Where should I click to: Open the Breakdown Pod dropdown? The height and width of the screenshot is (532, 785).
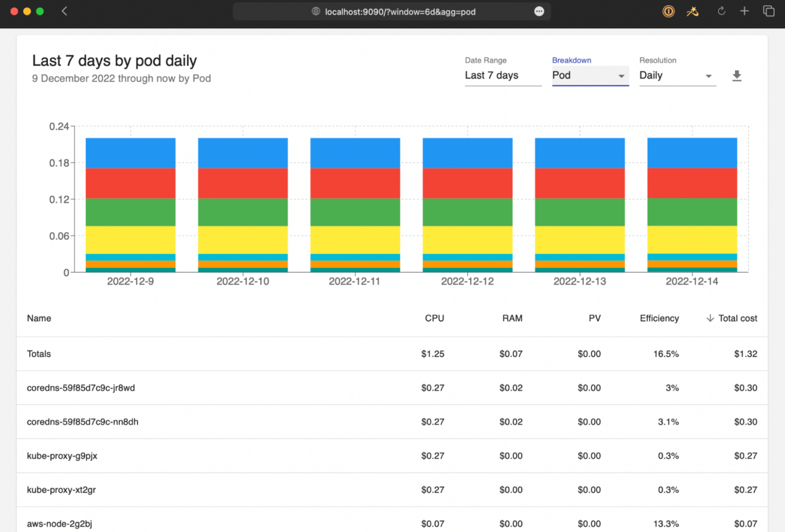pyautogui.click(x=590, y=76)
